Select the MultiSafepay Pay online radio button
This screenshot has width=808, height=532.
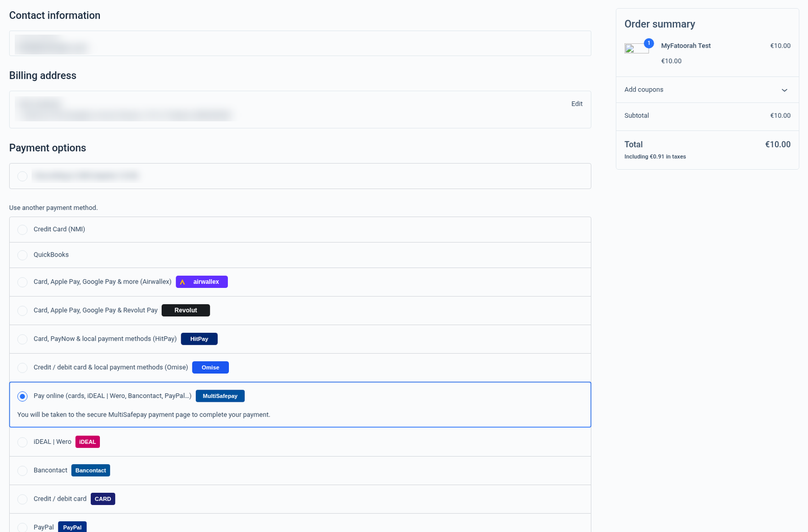pos(22,396)
